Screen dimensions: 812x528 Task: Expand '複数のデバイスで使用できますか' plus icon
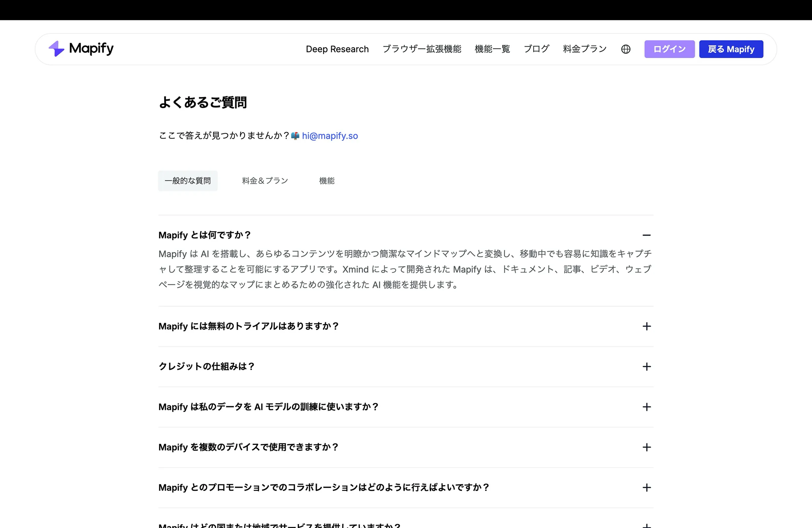(647, 447)
